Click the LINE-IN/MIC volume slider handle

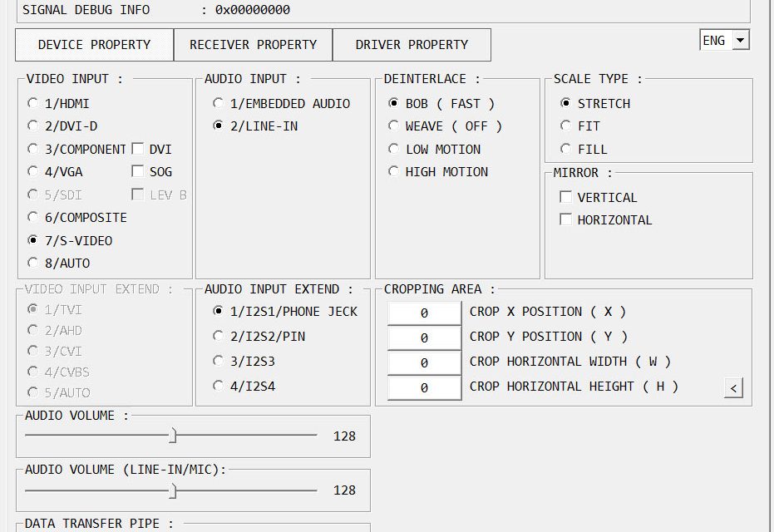pyautogui.click(x=173, y=490)
